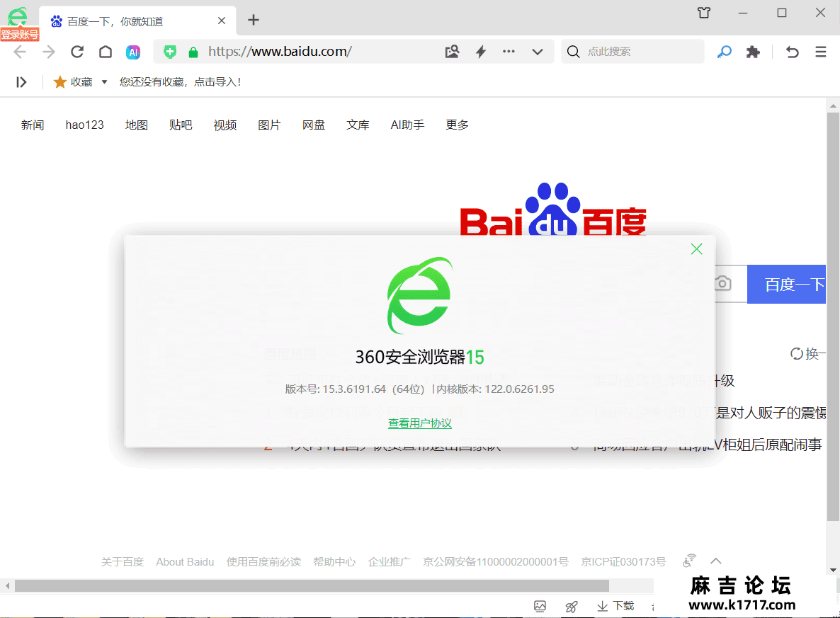Open the 新闻 navigation link
840x618 pixels.
coord(33,125)
